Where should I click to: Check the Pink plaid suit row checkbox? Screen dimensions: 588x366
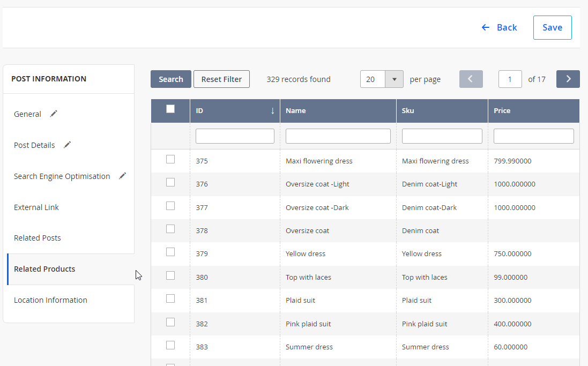pos(170,322)
